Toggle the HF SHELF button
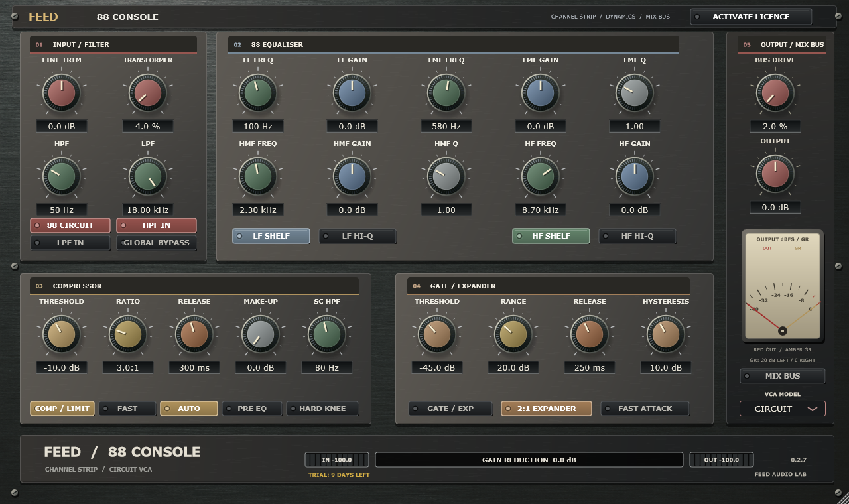Viewport: 849px width, 504px height. click(551, 236)
